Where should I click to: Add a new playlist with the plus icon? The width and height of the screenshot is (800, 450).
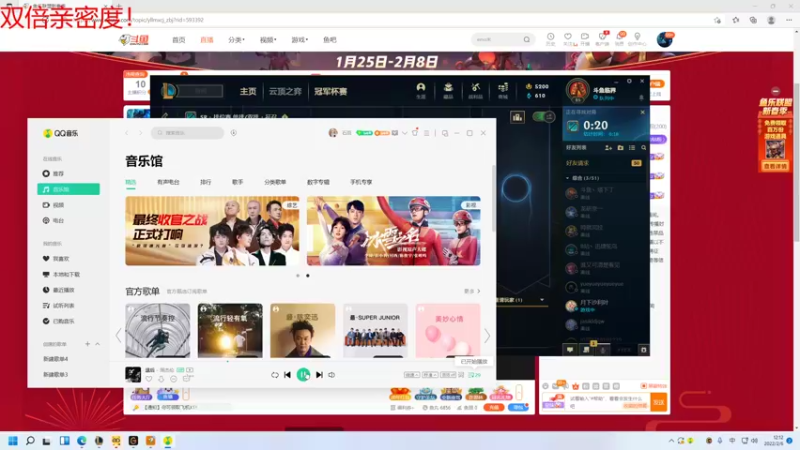pyautogui.click(x=87, y=344)
